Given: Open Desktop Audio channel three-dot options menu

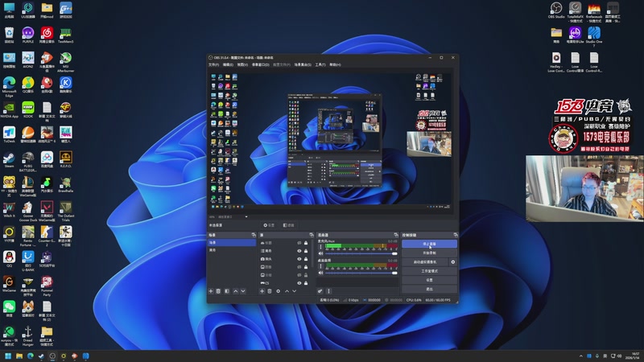Looking at the screenshot, I should (x=320, y=266).
